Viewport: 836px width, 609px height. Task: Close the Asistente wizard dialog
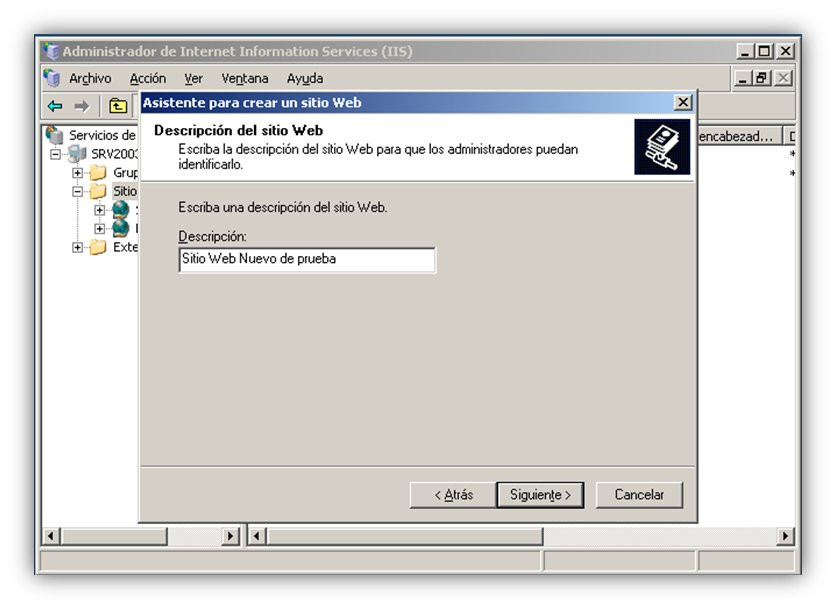683,102
